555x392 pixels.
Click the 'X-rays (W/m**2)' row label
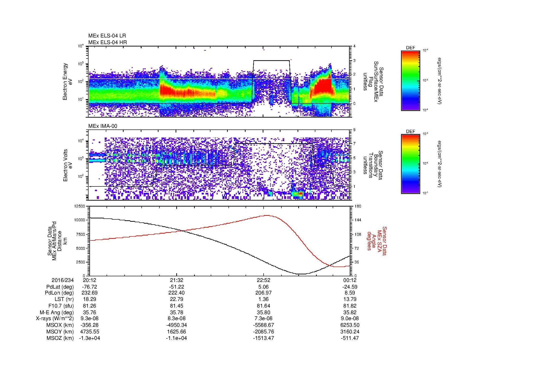click(x=55, y=318)
